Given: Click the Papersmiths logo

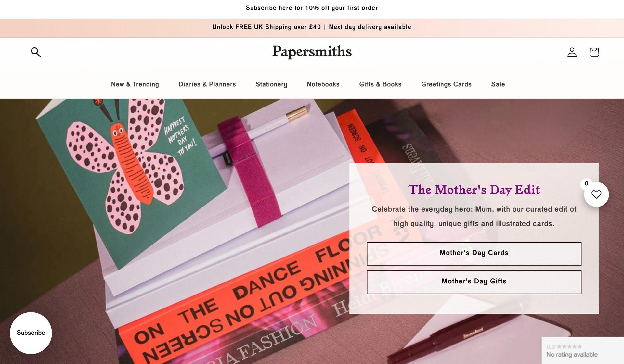Looking at the screenshot, I should (312, 52).
